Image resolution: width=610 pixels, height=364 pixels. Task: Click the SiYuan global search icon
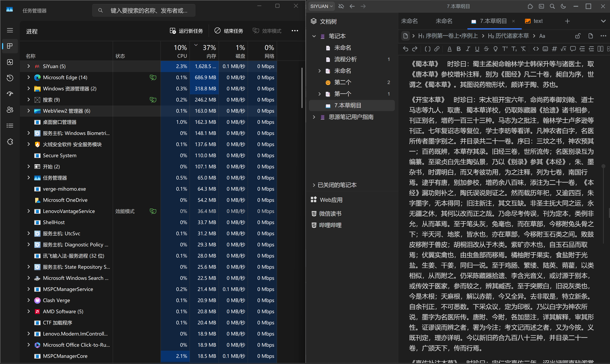552,6
